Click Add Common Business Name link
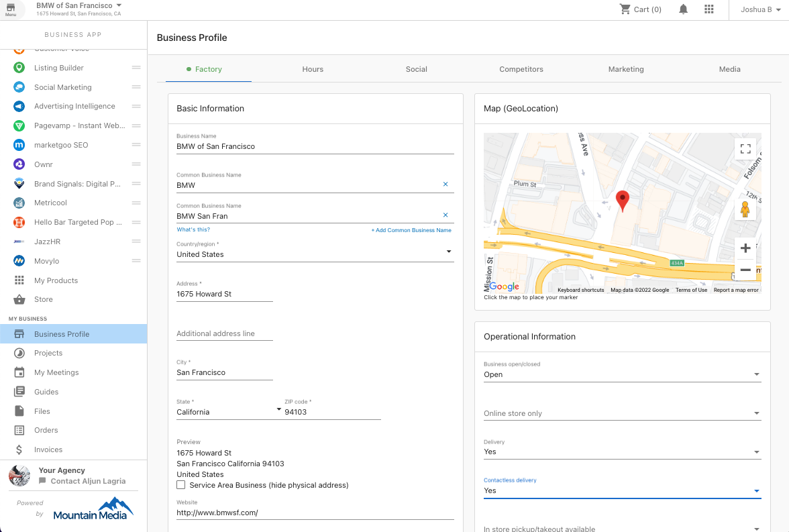The height and width of the screenshot is (532, 789). pyautogui.click(x=412, y=230)
